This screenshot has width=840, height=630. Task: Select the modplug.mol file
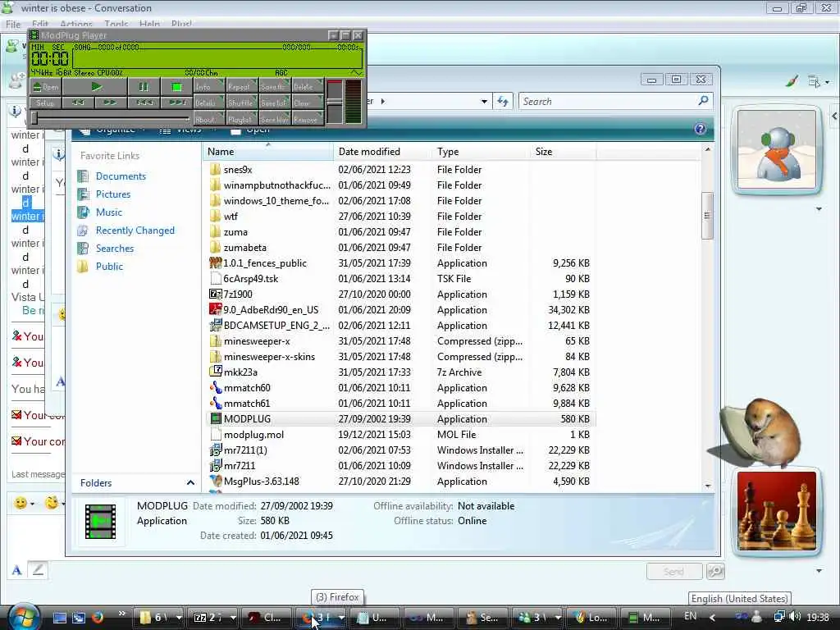click(x=253, y=435)
